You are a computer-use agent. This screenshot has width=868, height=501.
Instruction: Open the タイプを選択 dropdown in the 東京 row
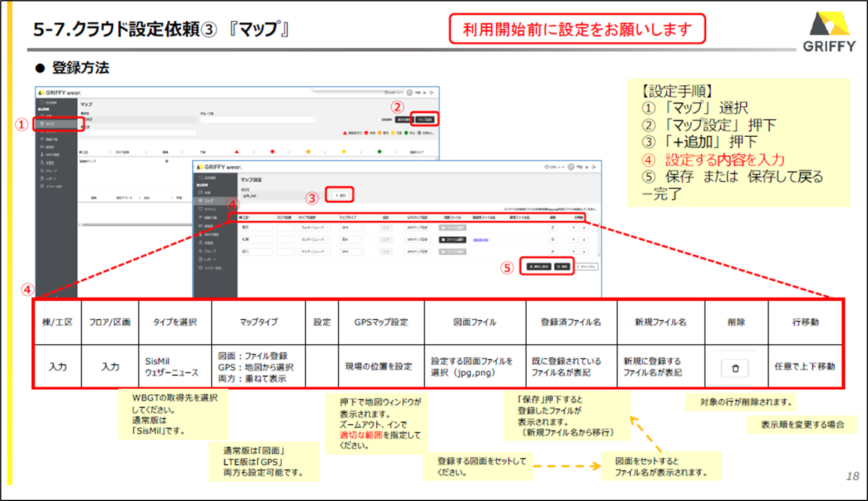pyautogui.click(x=314, y=227)
